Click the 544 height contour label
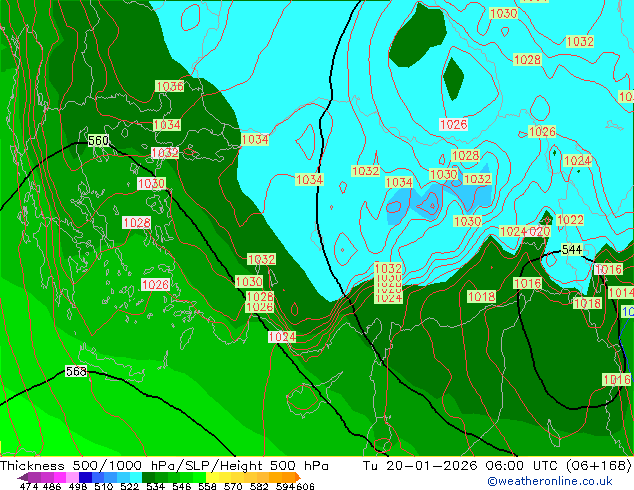The height and width of the screenshot is (490, 634). pos(572,249)
